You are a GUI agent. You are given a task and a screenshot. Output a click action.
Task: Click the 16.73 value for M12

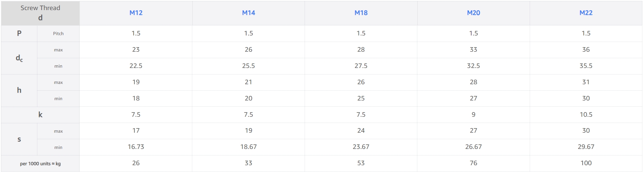[x=136, y=147]
